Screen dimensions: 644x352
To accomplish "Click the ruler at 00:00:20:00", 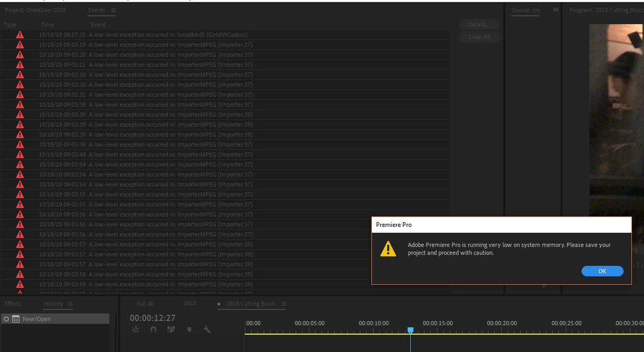I will click(502, 323).
